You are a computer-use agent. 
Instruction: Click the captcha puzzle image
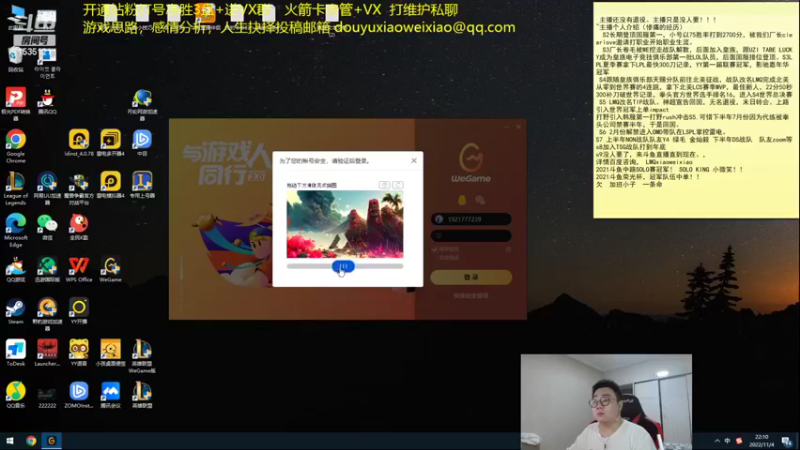[x=345, y=224]
